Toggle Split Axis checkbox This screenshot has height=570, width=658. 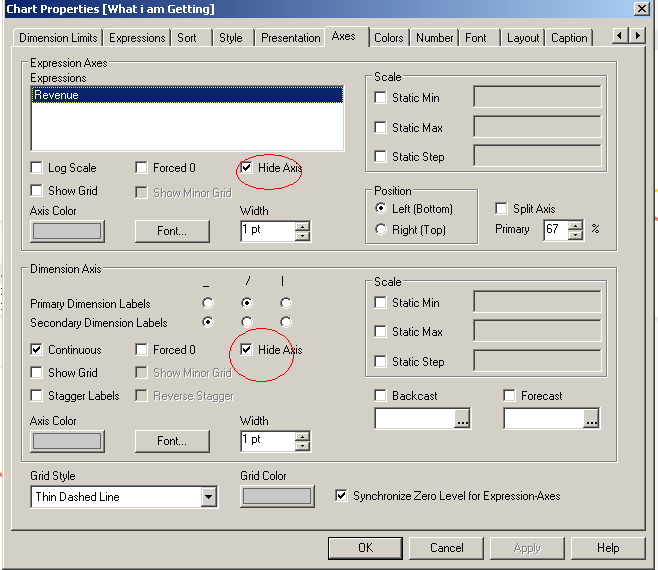501,208
